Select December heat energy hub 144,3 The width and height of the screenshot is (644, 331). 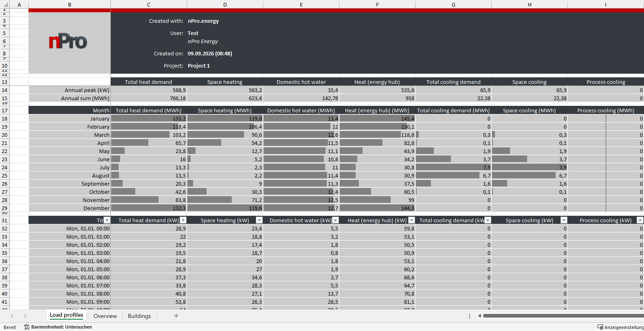(377, 208)
